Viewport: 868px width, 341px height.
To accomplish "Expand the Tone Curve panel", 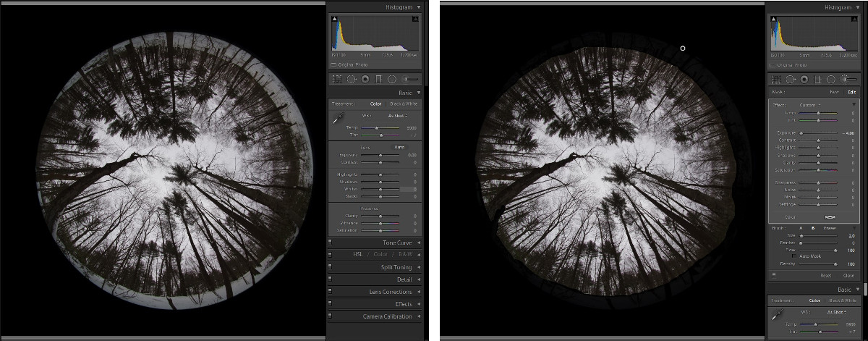I will click(x=398, y=243).
